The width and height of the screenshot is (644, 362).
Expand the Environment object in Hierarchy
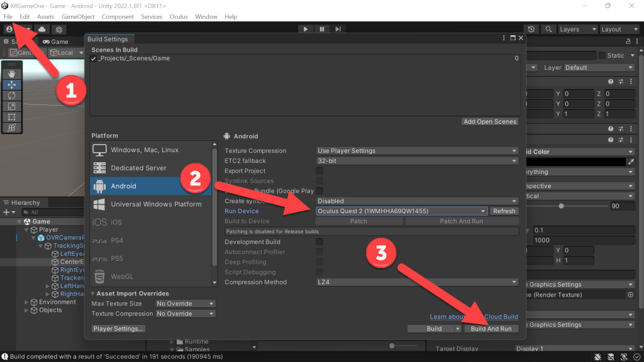[26, 302]
